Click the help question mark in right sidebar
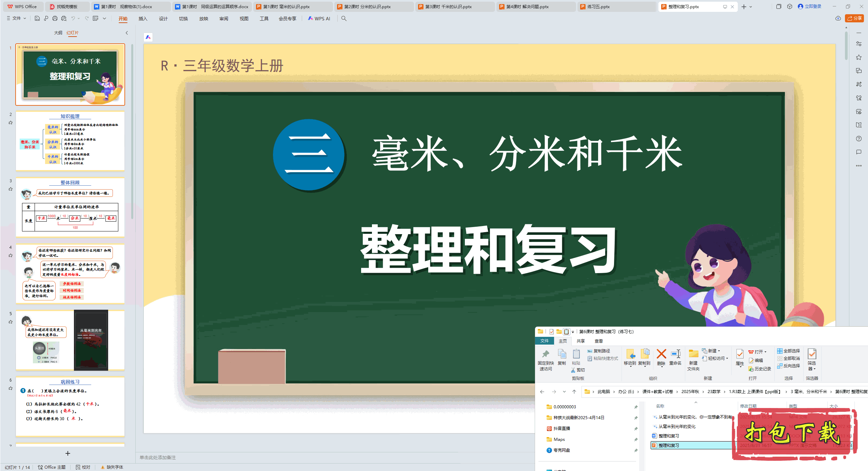 click(x=859, y=139)
